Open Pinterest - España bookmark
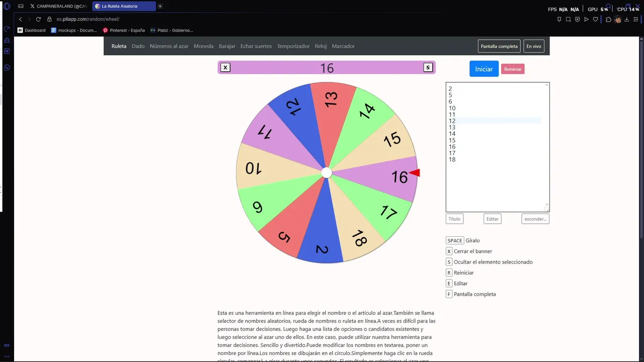The height and width of the screenshot is (362, 644). pyautogui.click(x=124, y=30)
